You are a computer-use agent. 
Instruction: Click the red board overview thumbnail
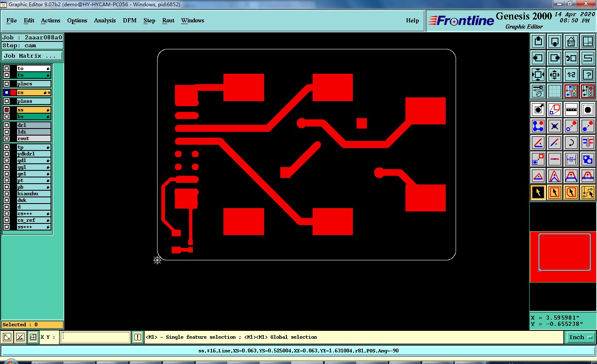(x=563, y=257)
